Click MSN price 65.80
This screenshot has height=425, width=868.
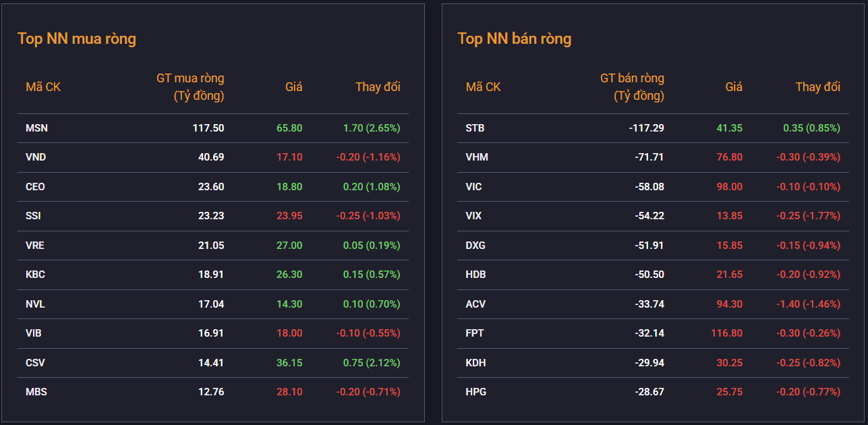pos(289,128)
